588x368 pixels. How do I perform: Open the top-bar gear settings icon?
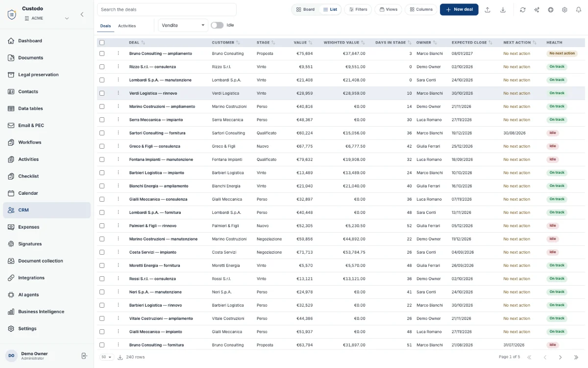[564, 9]
